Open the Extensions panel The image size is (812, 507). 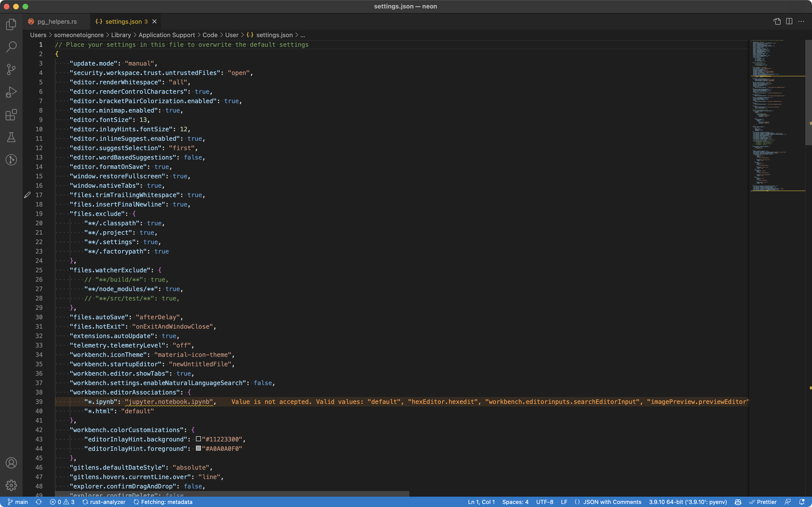coord(11,115)
